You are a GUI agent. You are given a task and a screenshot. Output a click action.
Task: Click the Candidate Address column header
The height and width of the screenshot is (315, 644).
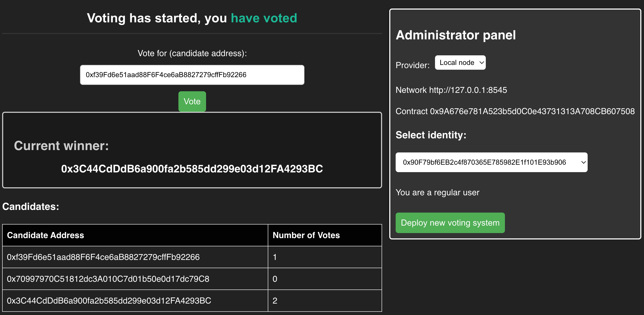coord(46,235)
